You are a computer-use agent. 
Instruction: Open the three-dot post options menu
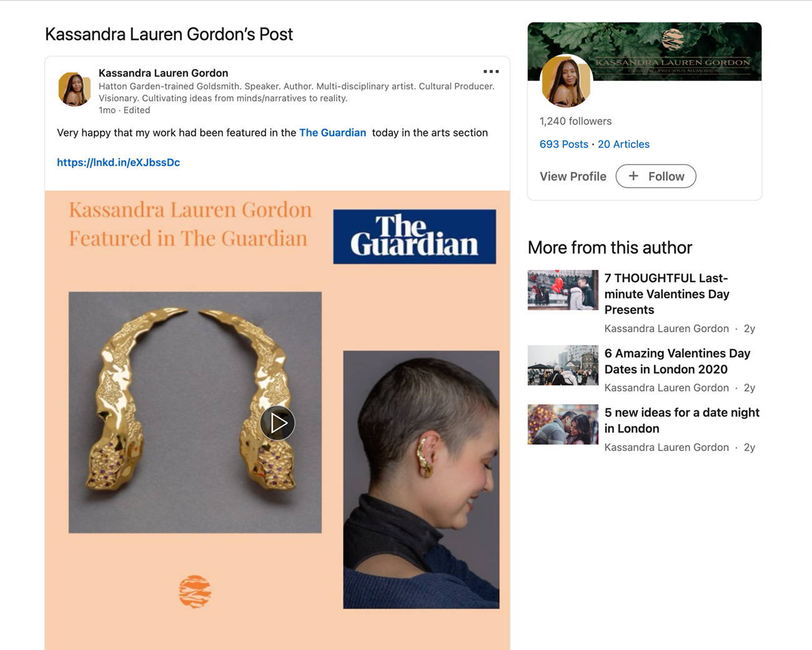[491, 72]
